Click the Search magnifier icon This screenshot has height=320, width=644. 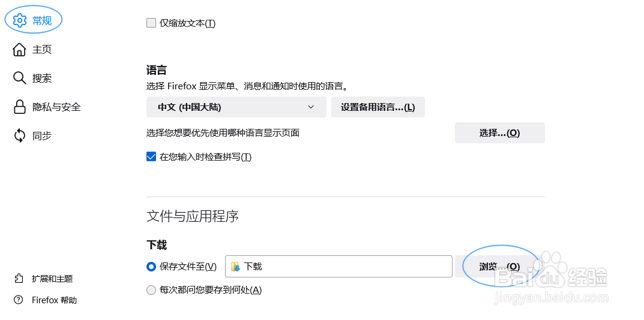[19, 78]
